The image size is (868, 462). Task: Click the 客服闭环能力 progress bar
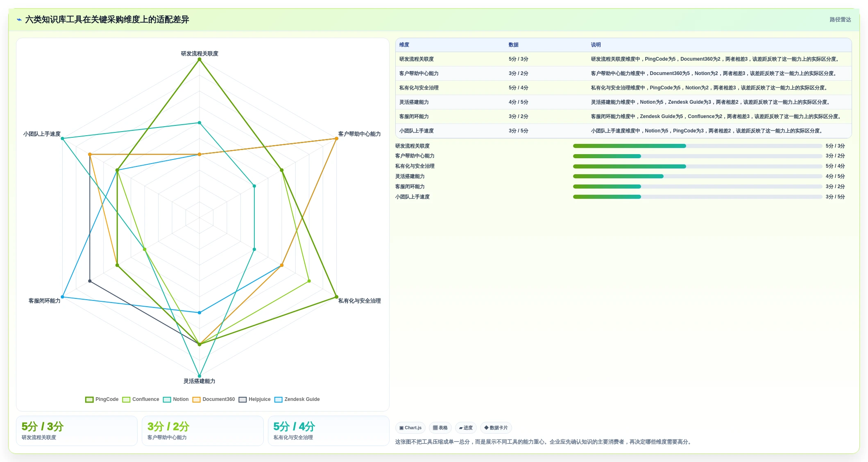pyautogui.click(x=698, y=187)
